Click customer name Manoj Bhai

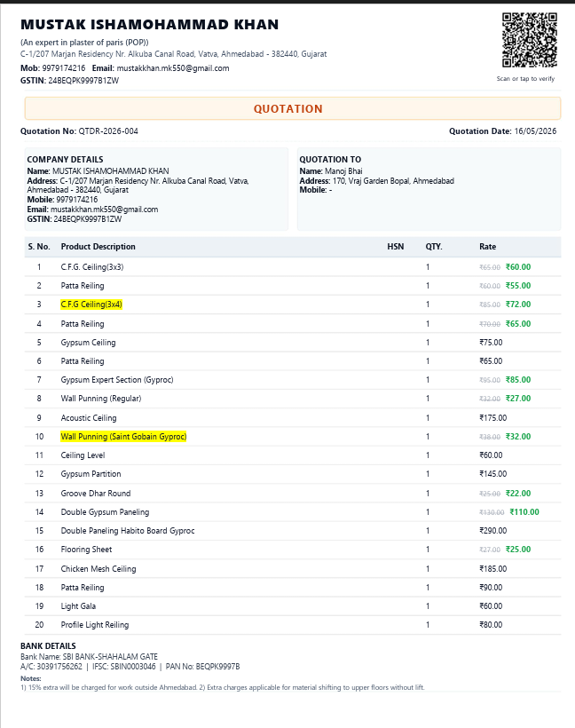click(343, 170)
